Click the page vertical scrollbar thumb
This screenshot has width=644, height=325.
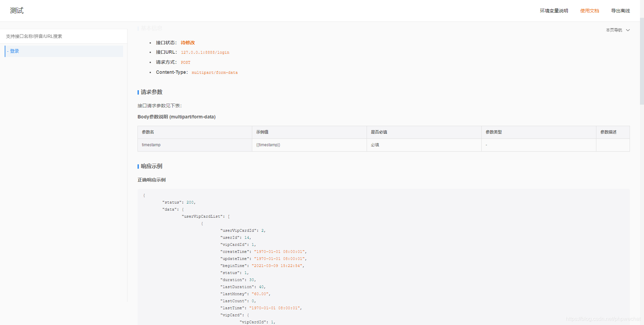pos(642,60)
